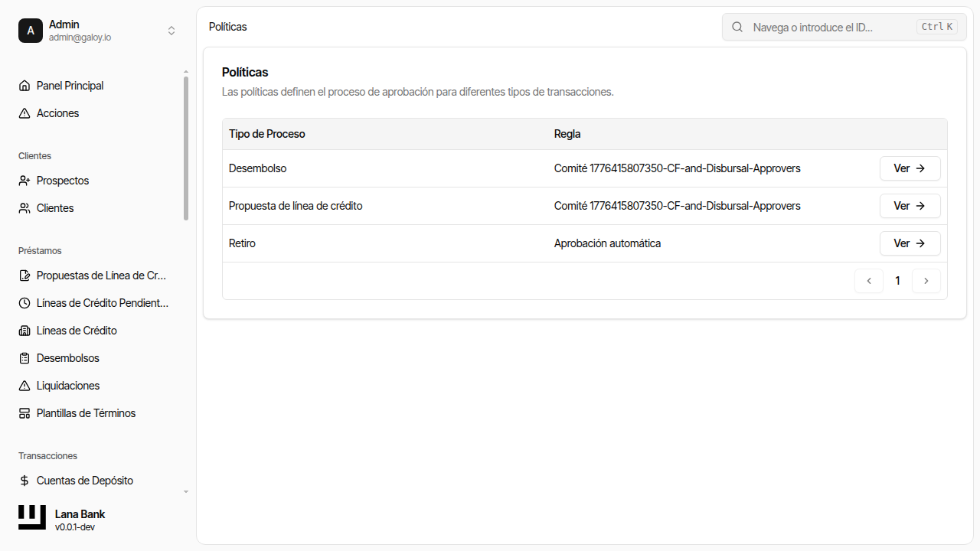View the Desembolso policy details

tap(910, 168)
